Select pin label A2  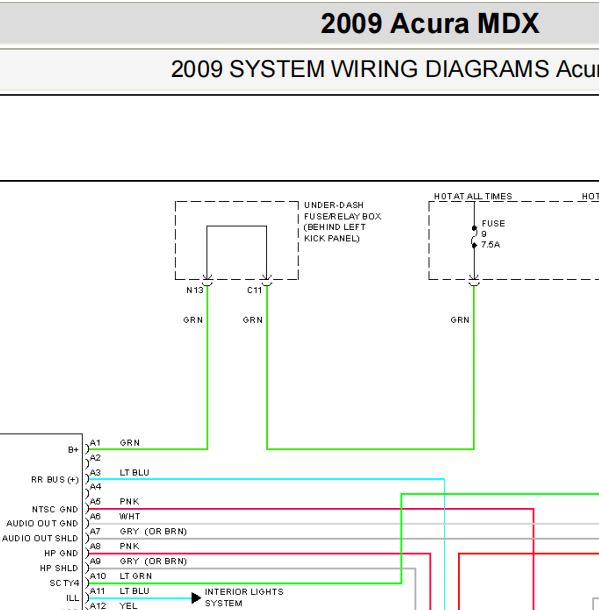click(95, 458)
